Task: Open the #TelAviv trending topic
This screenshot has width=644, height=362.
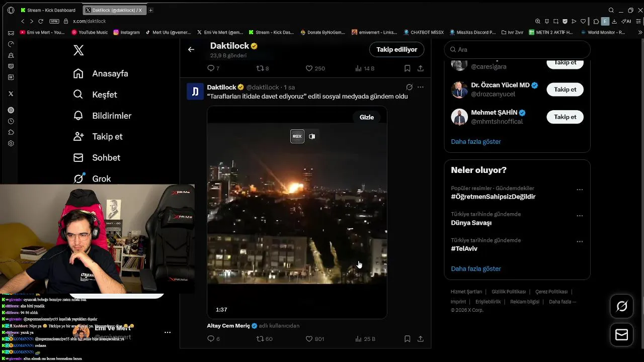Action: pos(464,248)
